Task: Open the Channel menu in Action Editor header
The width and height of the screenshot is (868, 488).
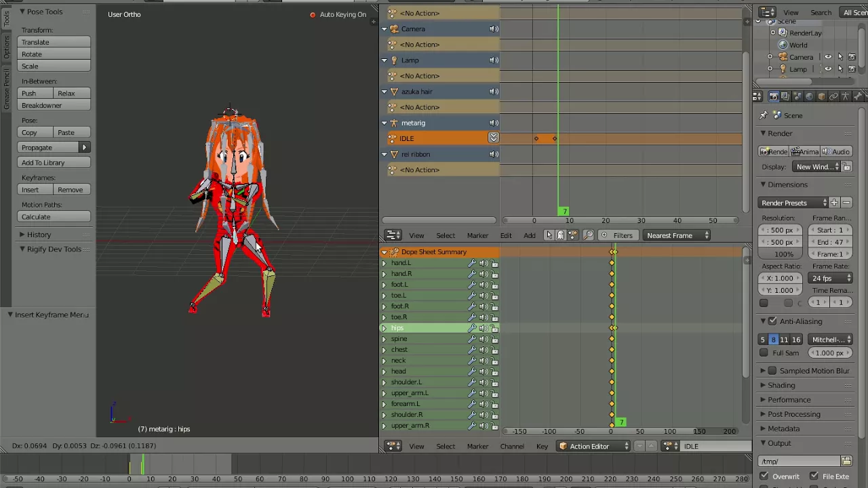Action: (512, 446)
